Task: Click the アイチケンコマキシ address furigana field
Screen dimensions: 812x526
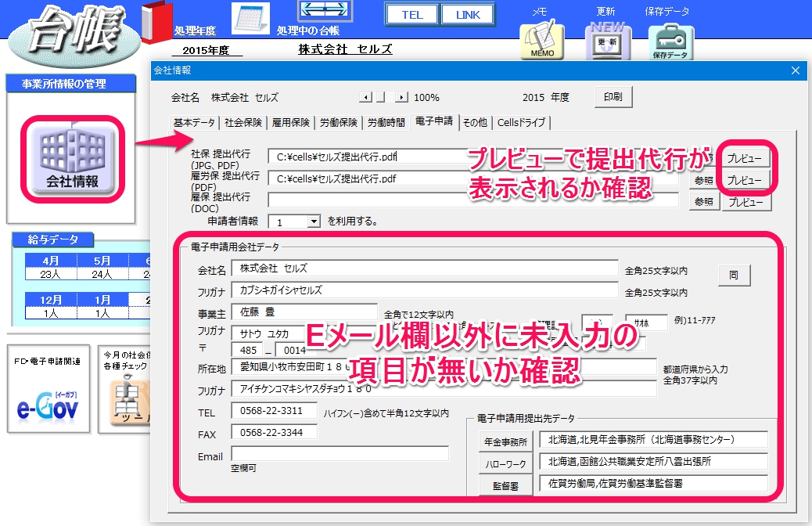Action: pos(444,389)
